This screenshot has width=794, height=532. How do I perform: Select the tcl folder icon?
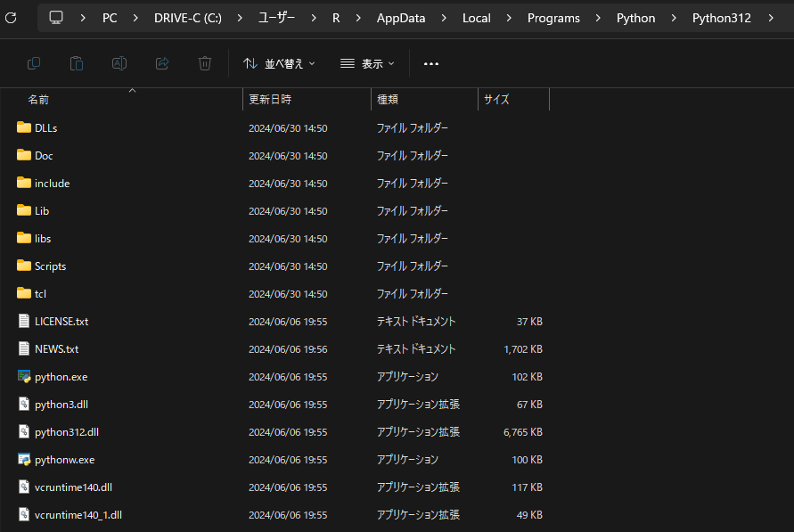(x=24, y=293)
